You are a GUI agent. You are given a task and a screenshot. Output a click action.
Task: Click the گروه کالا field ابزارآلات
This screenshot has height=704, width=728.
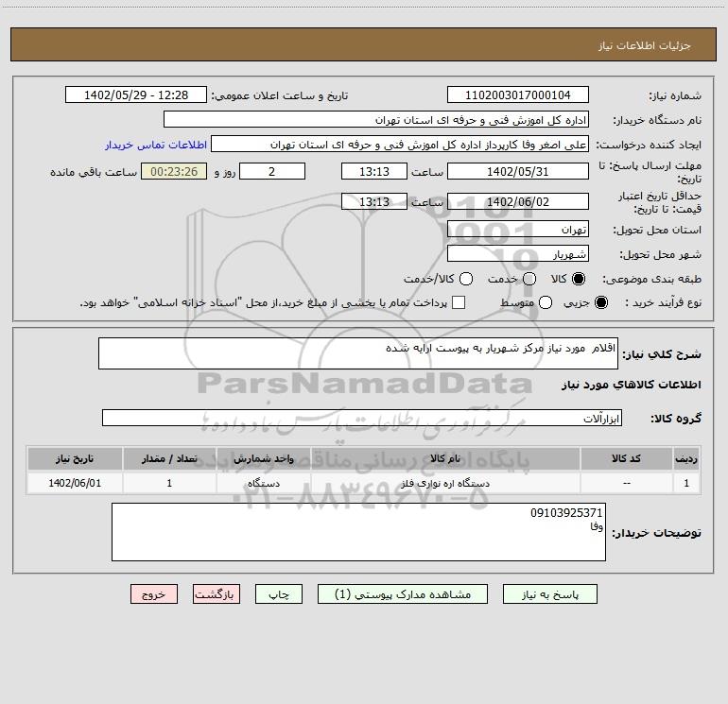click(362, 418)
